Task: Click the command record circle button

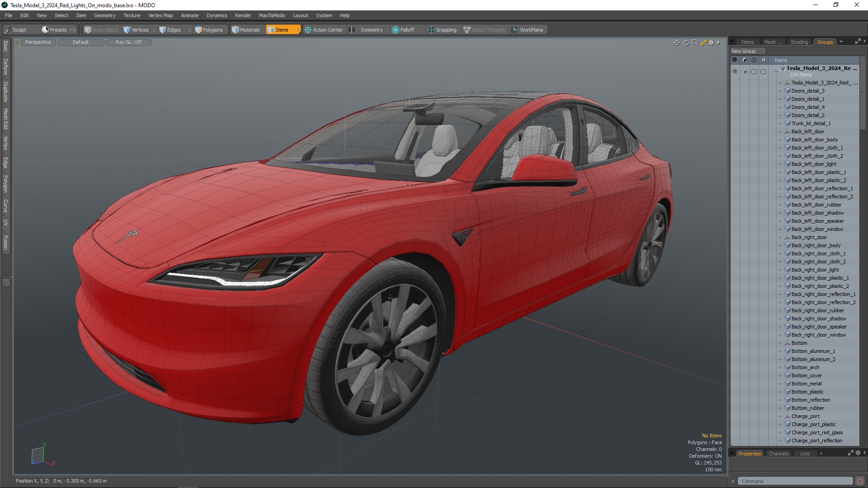Action: (x=860, y=481)
